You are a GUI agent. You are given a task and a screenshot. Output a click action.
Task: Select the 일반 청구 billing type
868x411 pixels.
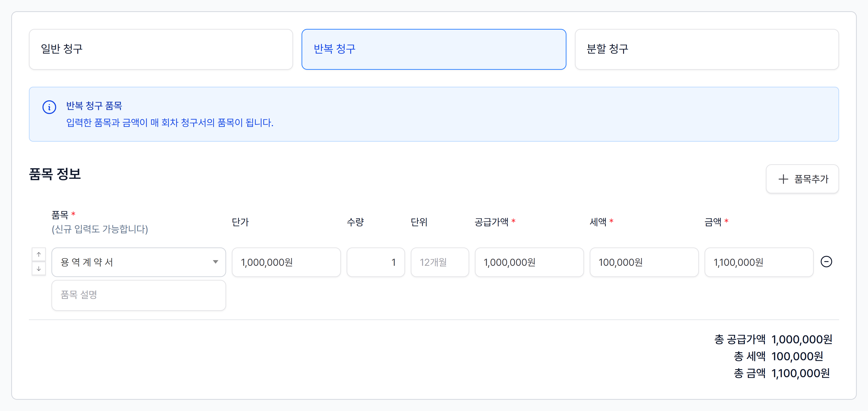(x=161, y=49)
